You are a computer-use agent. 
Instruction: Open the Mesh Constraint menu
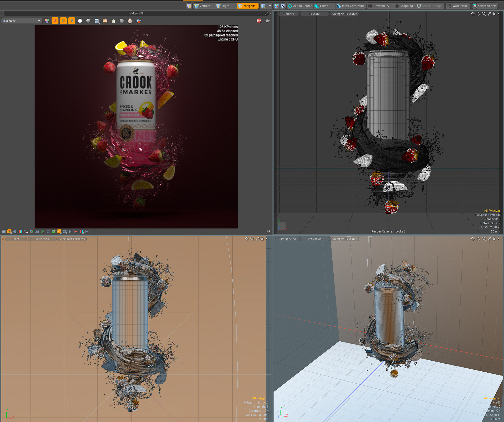coord(350,6)
